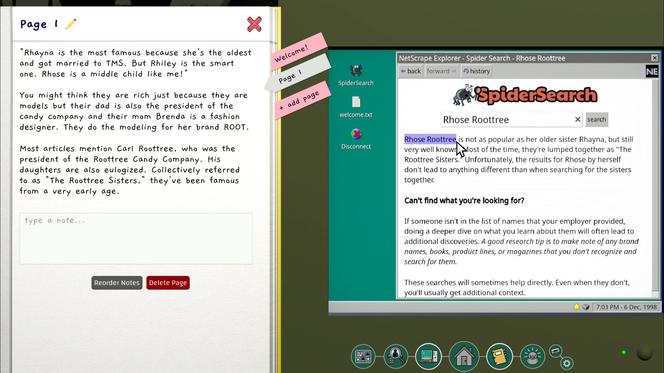The width and height of the screenshot is (664, 373).
Task: Open the welcome.txt file icon
Action: pyautogui.click(x=356, y=107)
